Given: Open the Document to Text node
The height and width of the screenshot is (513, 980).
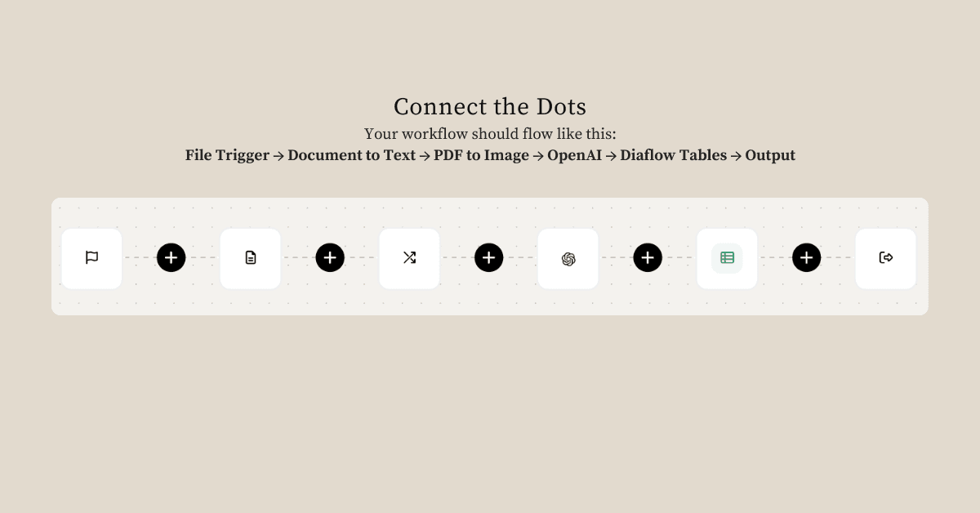Looking at the screenshot, I should (x=250, y=258).
